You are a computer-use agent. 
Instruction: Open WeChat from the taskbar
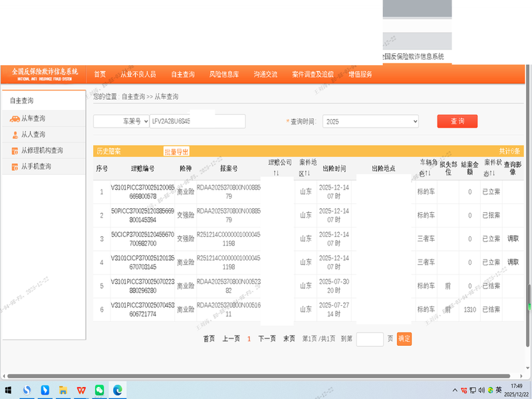coord(99,389)
